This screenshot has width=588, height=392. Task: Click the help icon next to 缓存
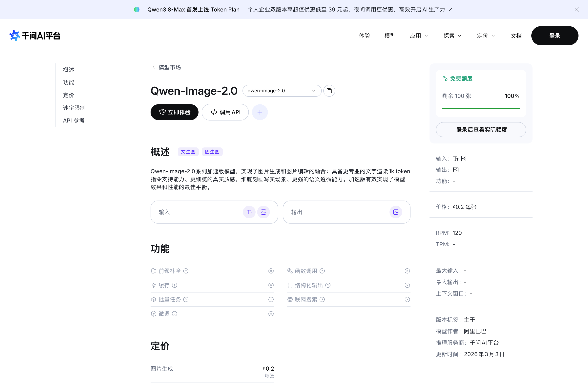pos(174,285)
